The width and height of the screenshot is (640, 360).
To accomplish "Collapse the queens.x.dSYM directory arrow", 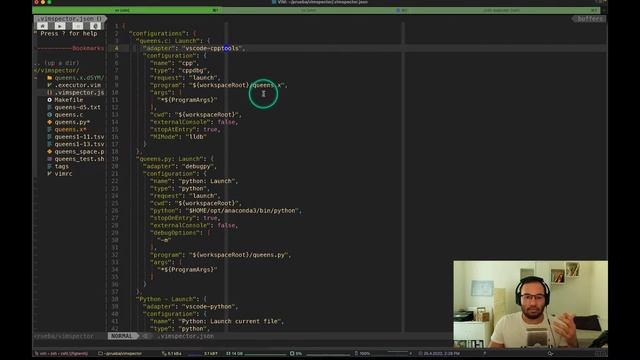I will pyautogui.click(x=36, y=78).
